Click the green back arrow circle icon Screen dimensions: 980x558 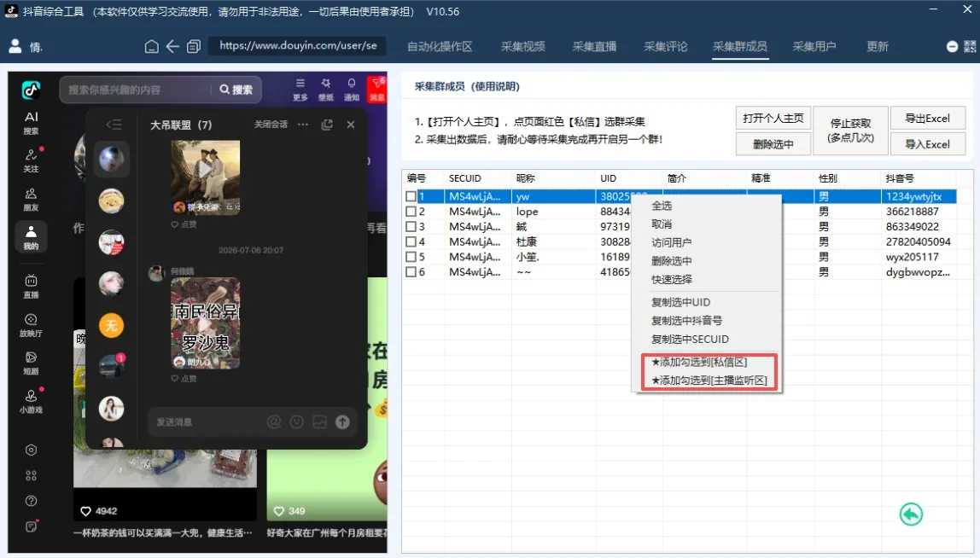[911, 514]
